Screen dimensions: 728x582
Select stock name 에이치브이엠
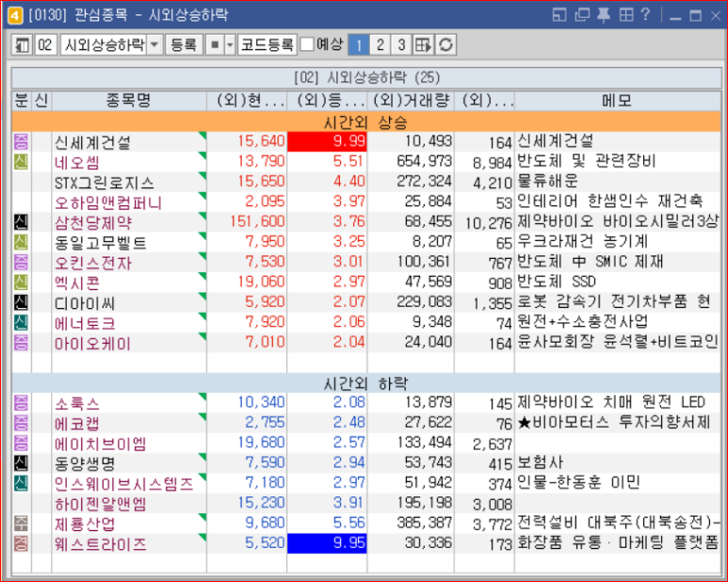tap(100, 444)
